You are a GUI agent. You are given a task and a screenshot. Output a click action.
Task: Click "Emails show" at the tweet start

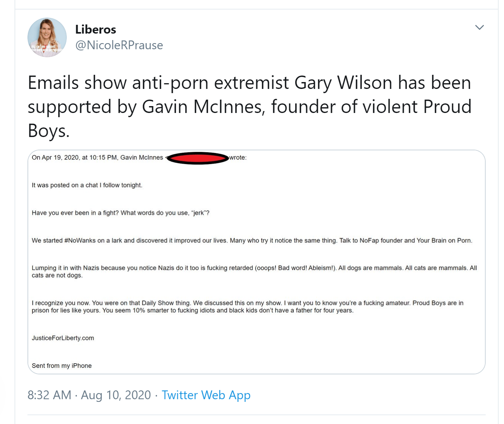click(x=76, y=83)
